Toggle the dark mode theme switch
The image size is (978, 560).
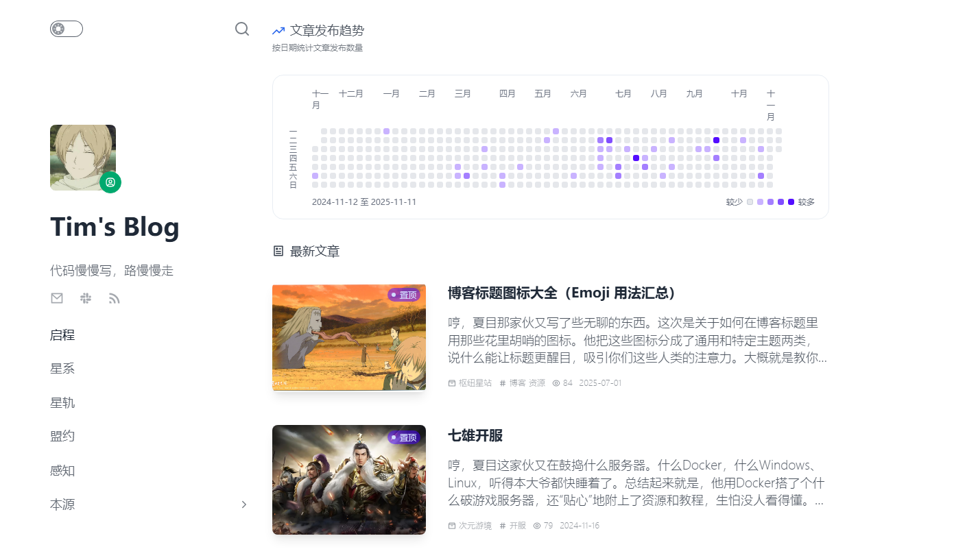(x=66, y=29)
